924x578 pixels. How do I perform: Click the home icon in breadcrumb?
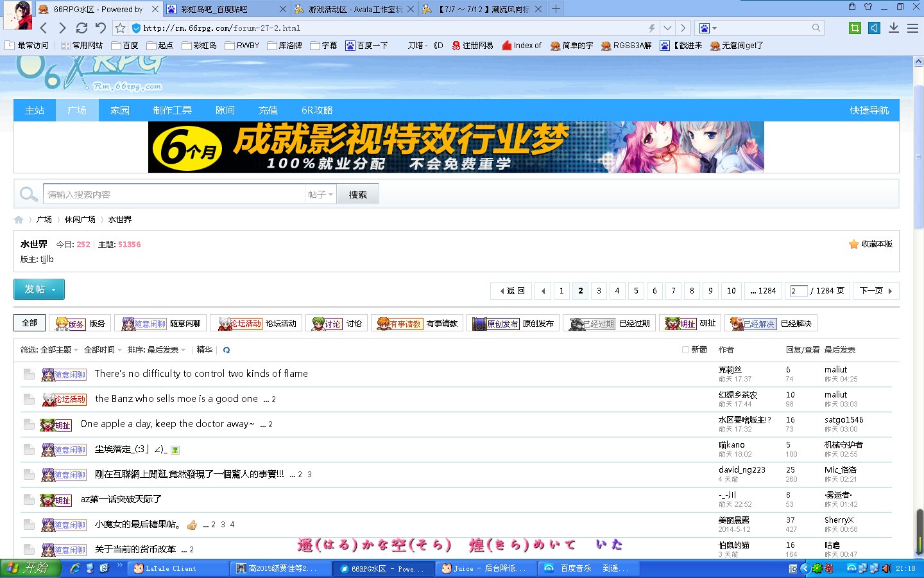[19, 220]
